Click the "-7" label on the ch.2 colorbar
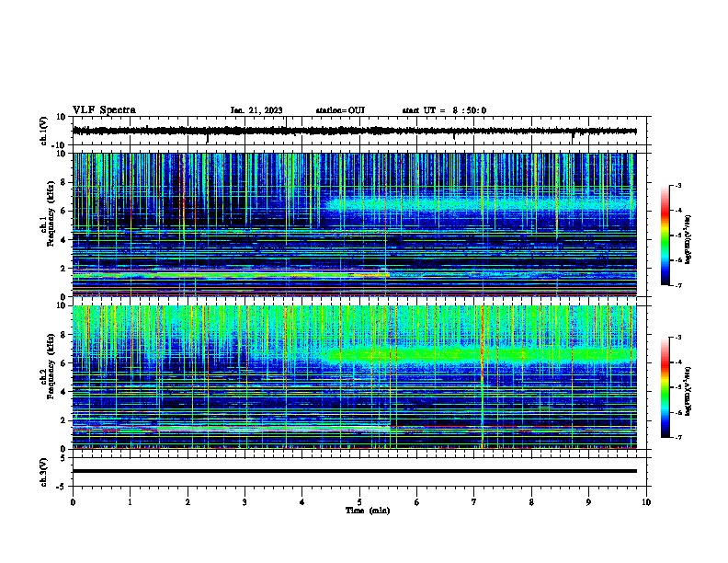The height and width of the screenshot is (563, 728). [677, 437]
